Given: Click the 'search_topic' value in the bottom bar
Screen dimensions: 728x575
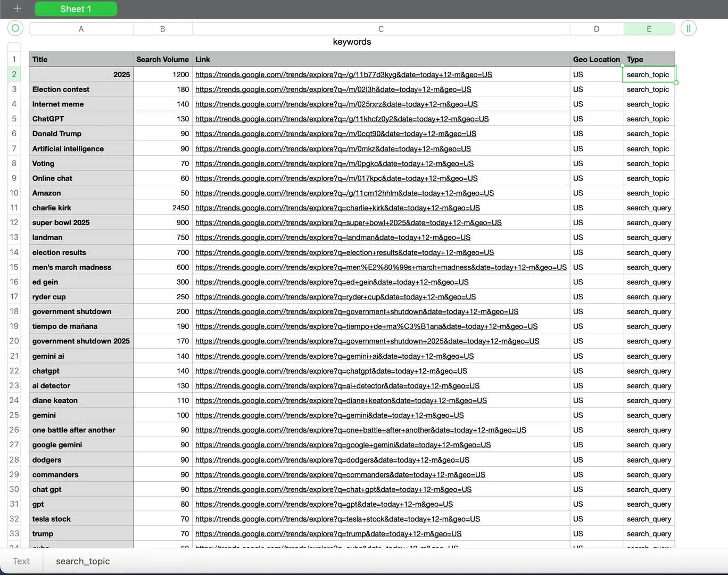Looking at the screenshot, I should pyautogui.click(x=83, y=561).
